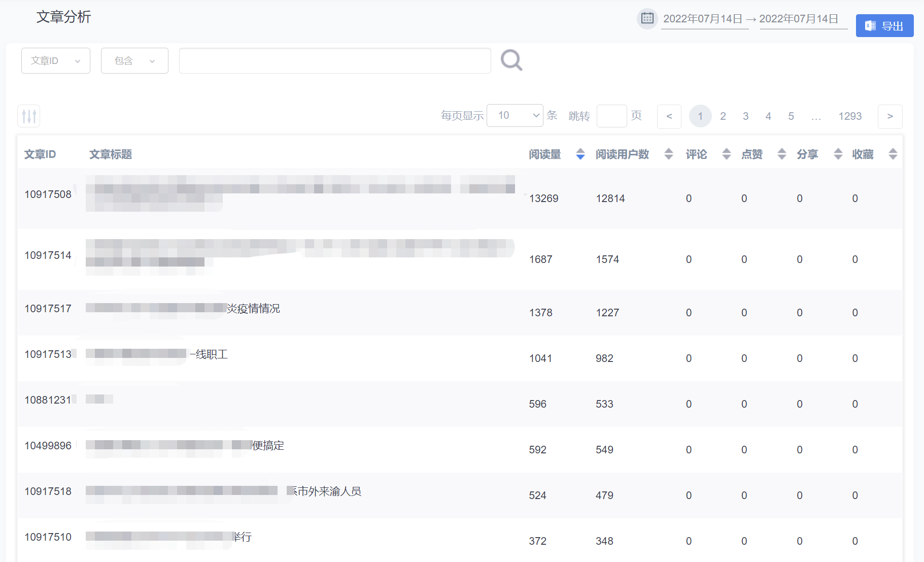Go to page 2

[723, 116]
